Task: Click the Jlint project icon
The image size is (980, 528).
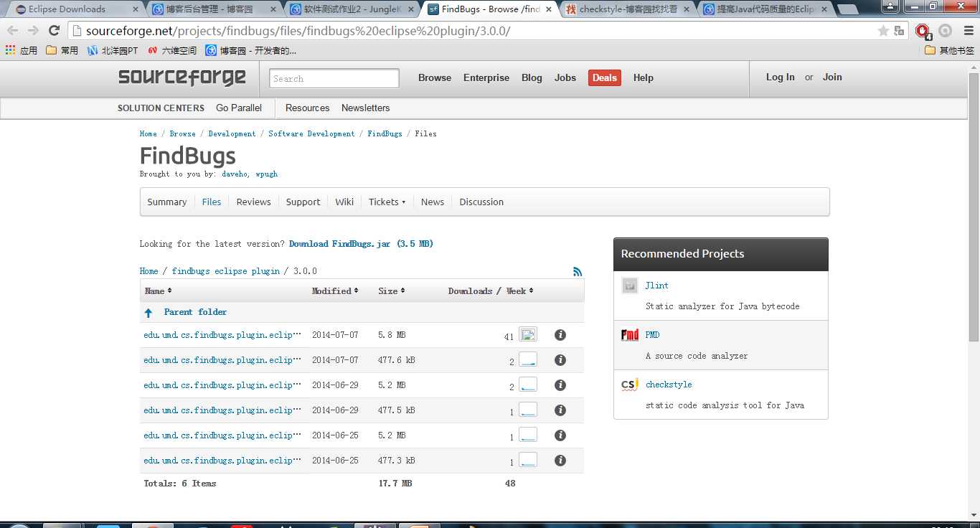Action: (x=630, y=286)
